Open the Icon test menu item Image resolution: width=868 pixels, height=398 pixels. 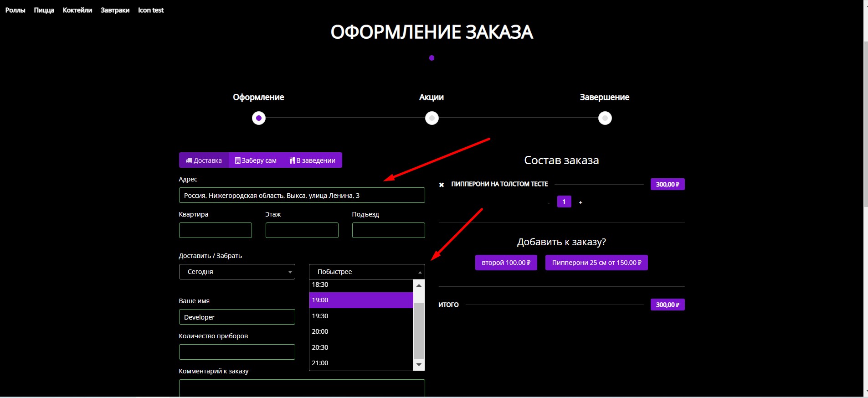(151, 10)
